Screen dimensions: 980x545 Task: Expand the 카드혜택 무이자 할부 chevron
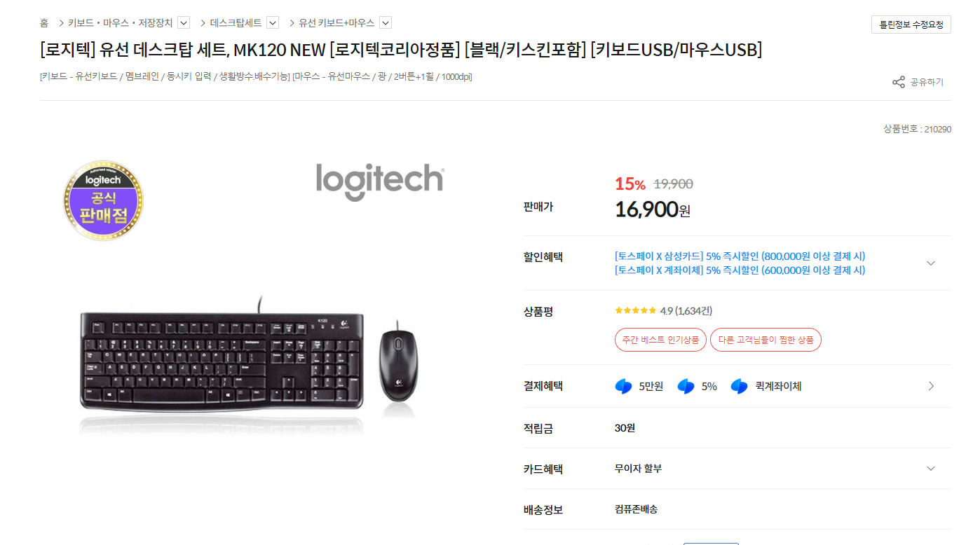point(931,469)
